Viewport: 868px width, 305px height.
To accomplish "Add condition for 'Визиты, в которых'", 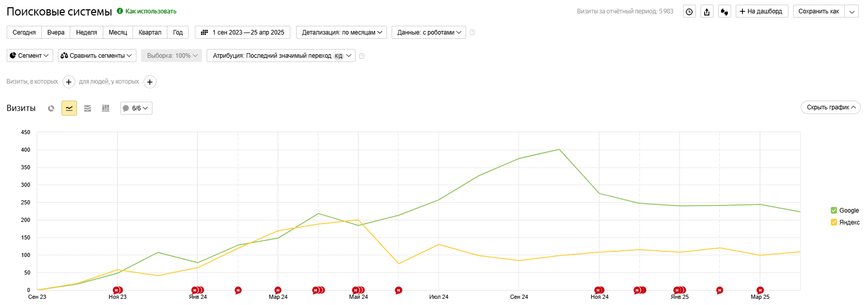I will [69, 82].
